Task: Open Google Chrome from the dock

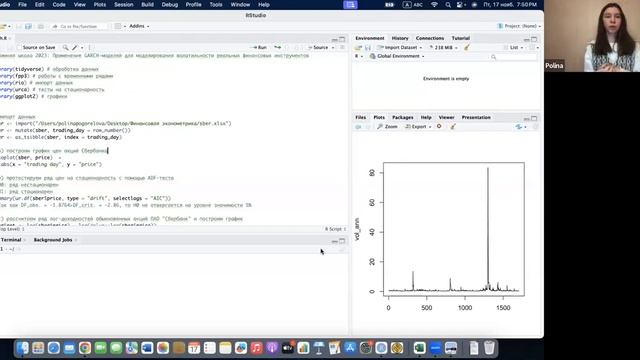Action: click(x=85, y=348)
